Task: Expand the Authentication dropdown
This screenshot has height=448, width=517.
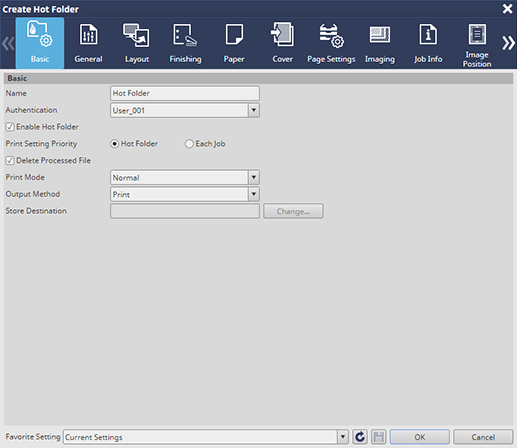Action: click(254, 110)
